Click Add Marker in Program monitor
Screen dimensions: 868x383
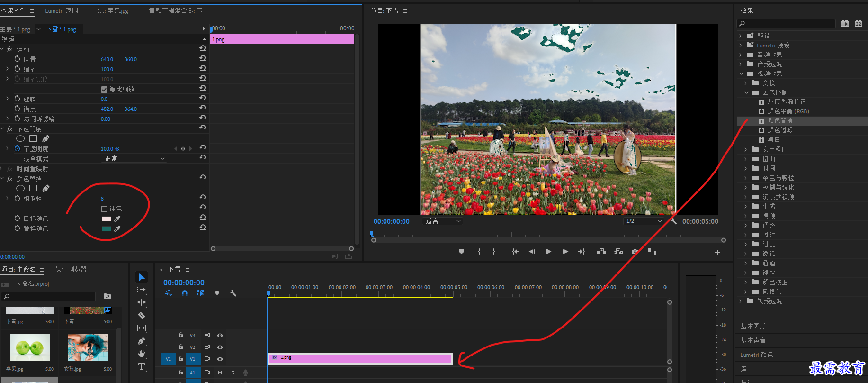461,252
